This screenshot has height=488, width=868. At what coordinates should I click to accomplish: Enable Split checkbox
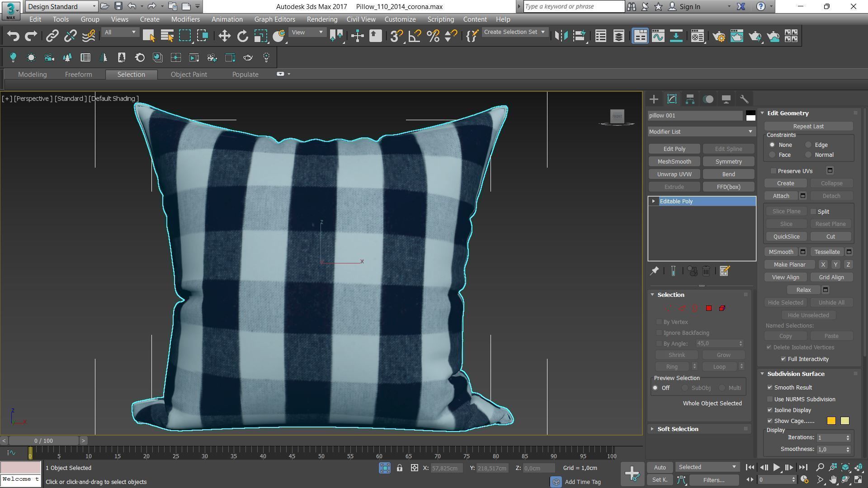pos(813,211)
